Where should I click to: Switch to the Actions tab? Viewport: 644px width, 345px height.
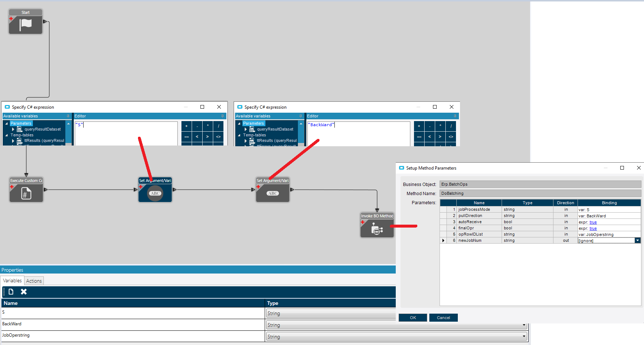pyautogui.click(x=34, y=281)
